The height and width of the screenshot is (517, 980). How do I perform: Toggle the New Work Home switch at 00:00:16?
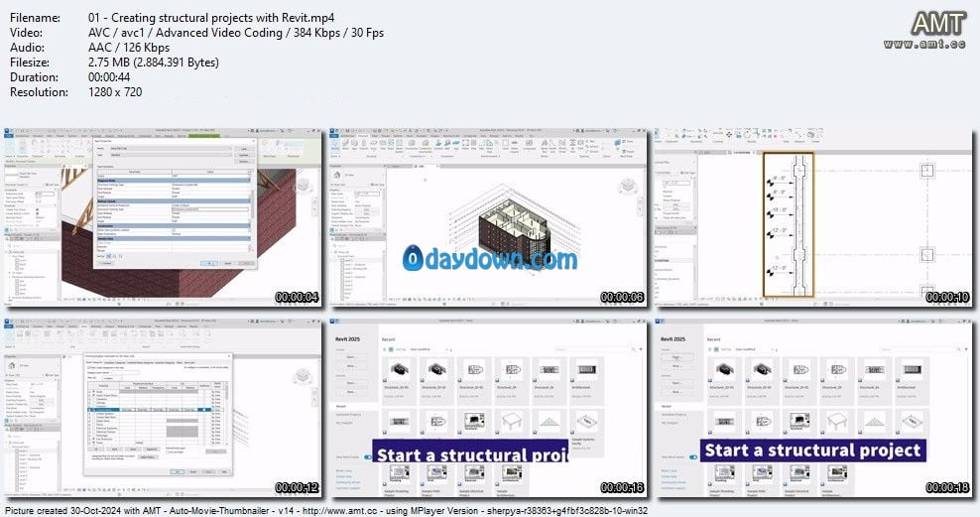[369, 457]
